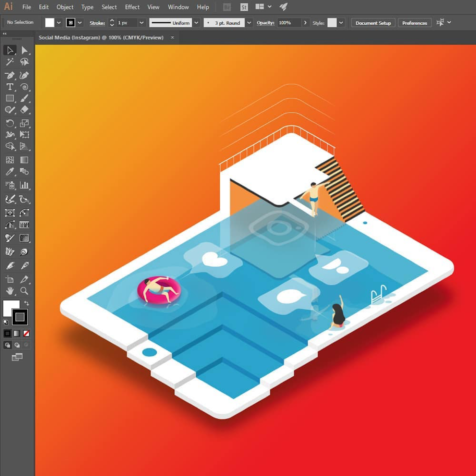The image size is (476, 476).
Task: Select the Eyedropper tool
Action: pyautogui.click(x=9, y=172)
